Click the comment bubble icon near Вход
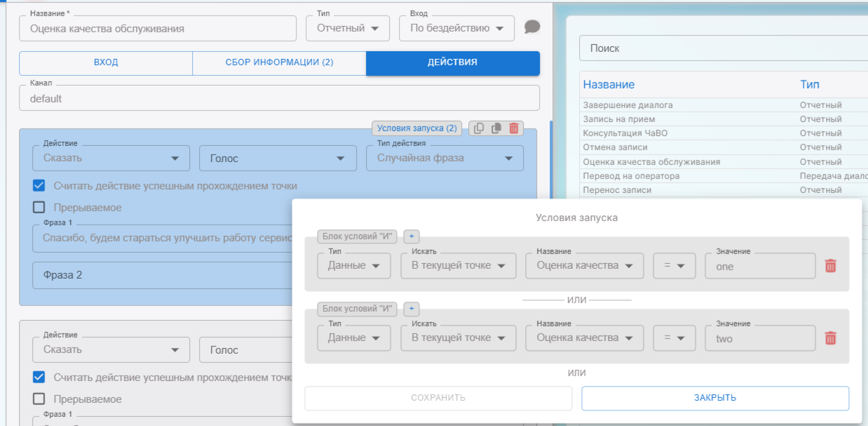This screenshot has height=426, width=868. coord(532,27)
